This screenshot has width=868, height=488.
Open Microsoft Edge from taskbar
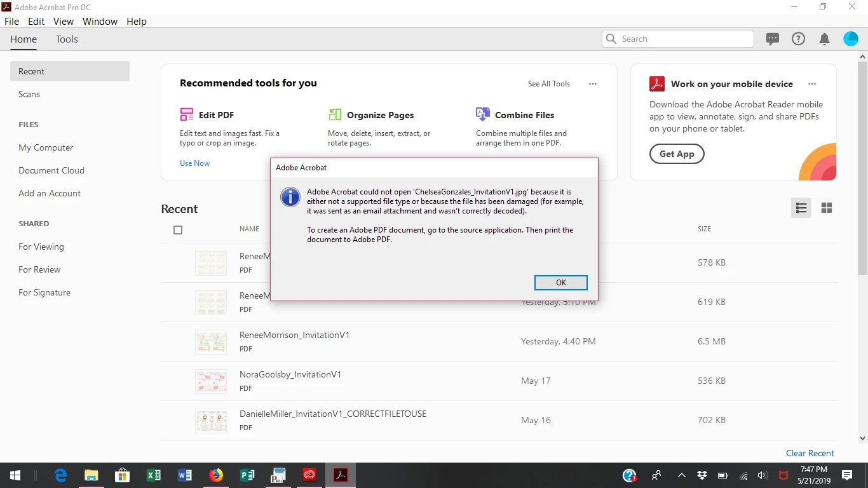pyautogui.click(x=61, y=475)
